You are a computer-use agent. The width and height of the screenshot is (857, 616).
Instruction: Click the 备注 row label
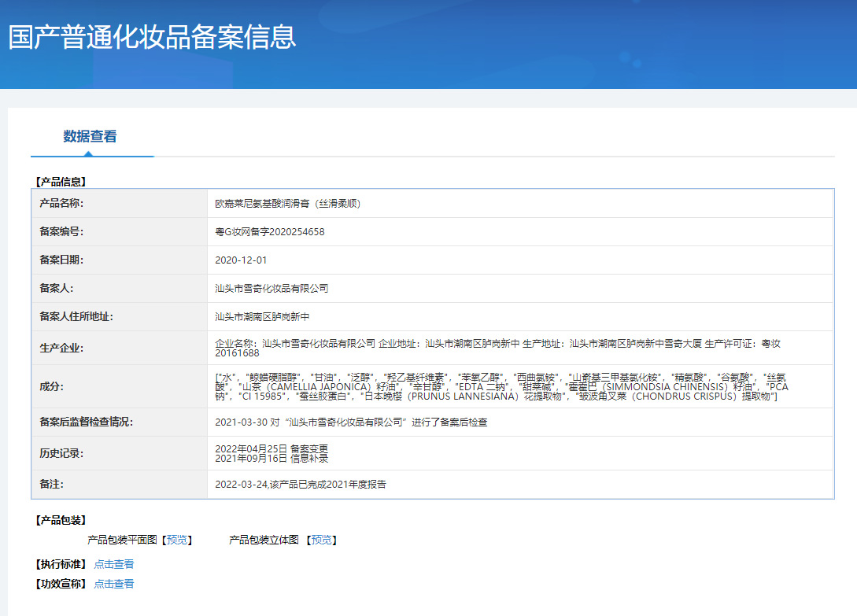pos(51,485)
